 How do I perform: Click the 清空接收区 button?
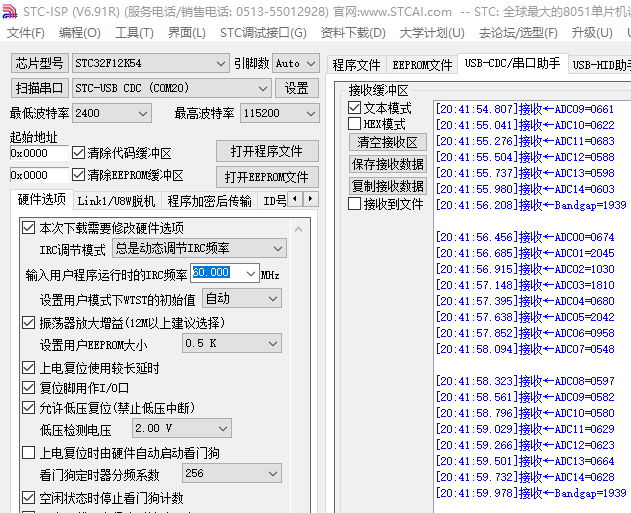(388, 142)
